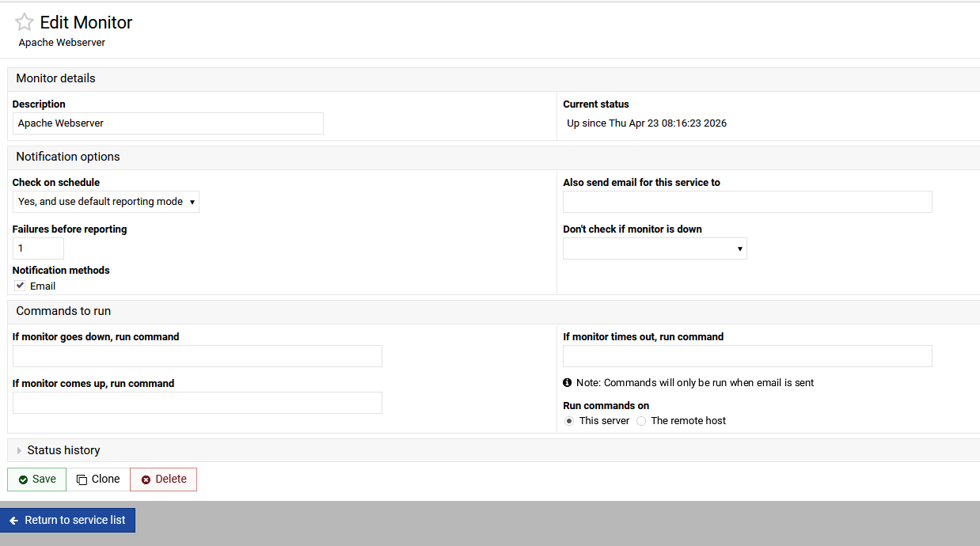The width and height of the screenshot is (980, 546).
Task: Click the Commands to run section header
Action: (x=63, y=311)
